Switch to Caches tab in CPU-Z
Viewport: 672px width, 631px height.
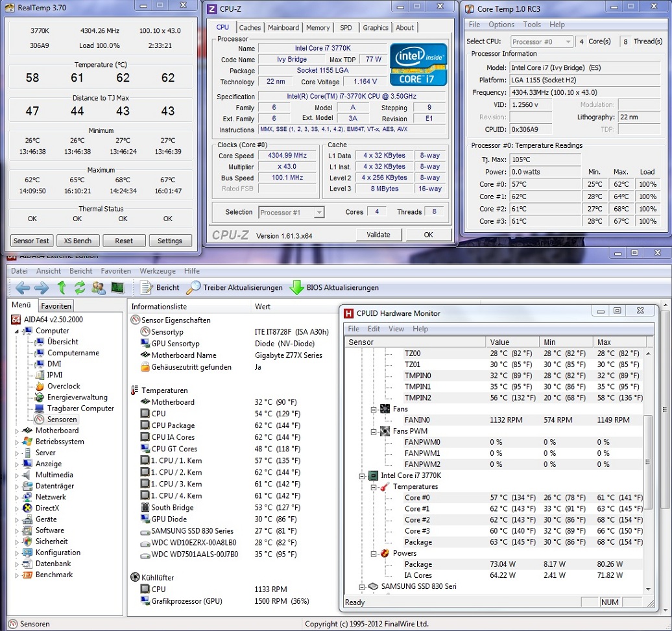click(250, 28)
